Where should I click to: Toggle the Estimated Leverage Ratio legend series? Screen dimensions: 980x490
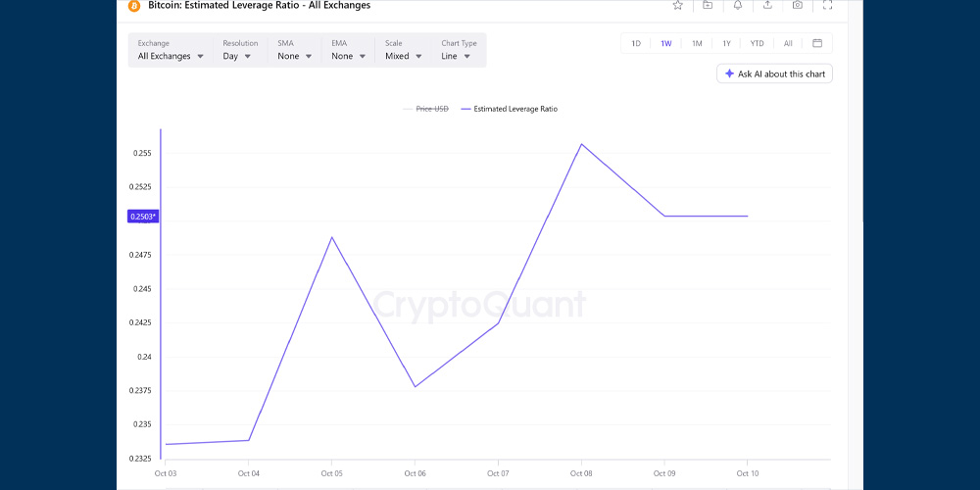509,109
